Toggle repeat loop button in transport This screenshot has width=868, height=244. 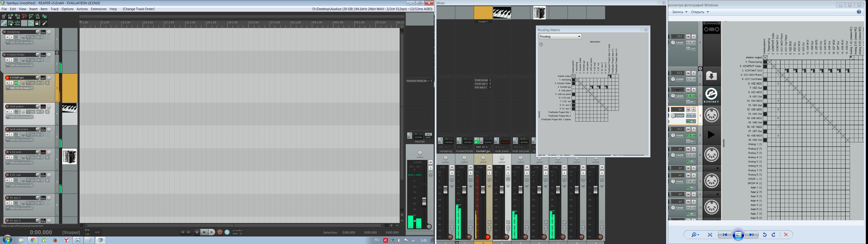coord(227,232)
